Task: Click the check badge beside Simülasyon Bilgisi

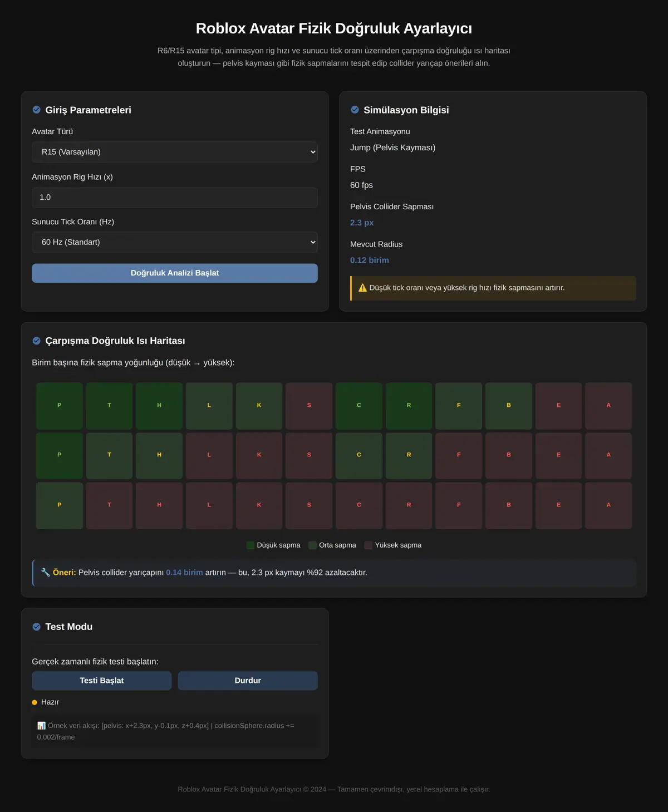Action: [355, 110]
